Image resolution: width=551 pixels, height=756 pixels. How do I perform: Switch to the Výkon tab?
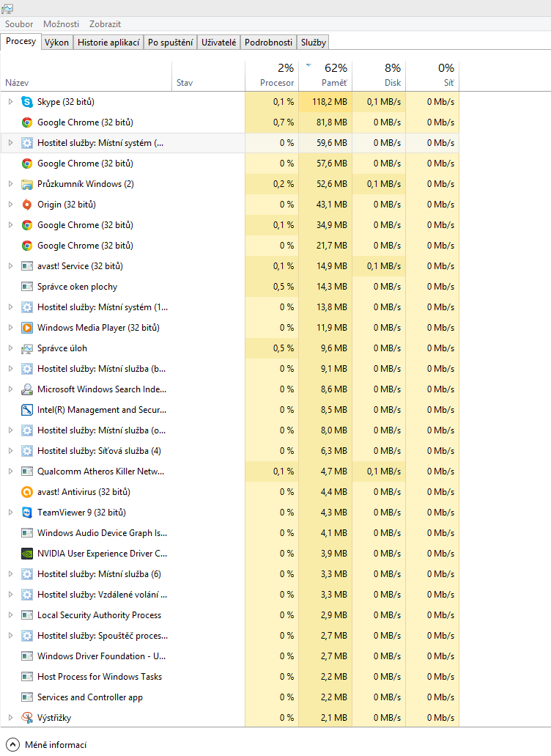tap(56, 43)
